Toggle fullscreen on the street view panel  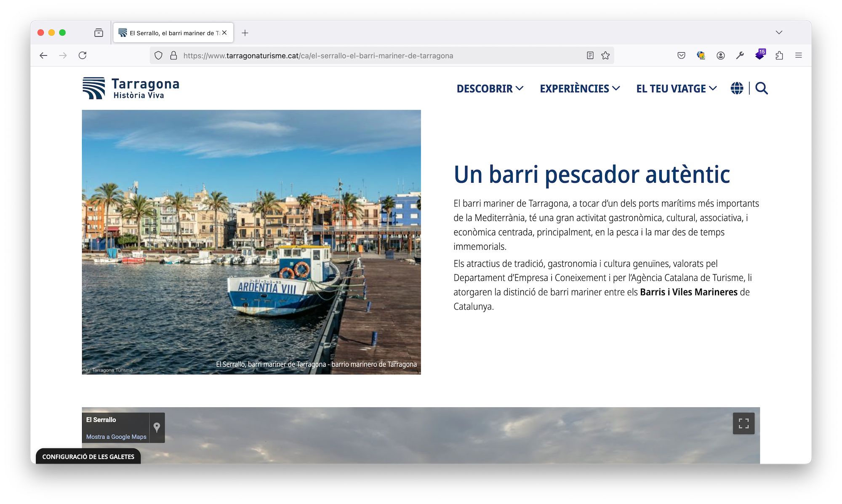coord(743,424)
